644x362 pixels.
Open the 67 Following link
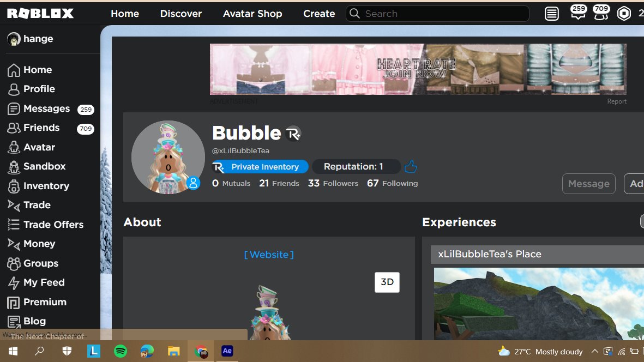[x=392, y=184]
